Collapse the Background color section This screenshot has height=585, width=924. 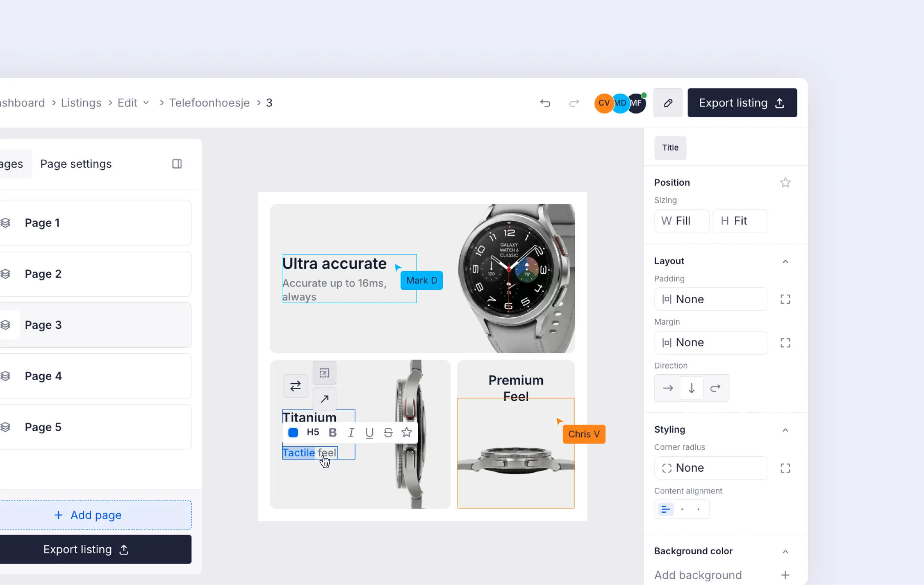point(785,551)
